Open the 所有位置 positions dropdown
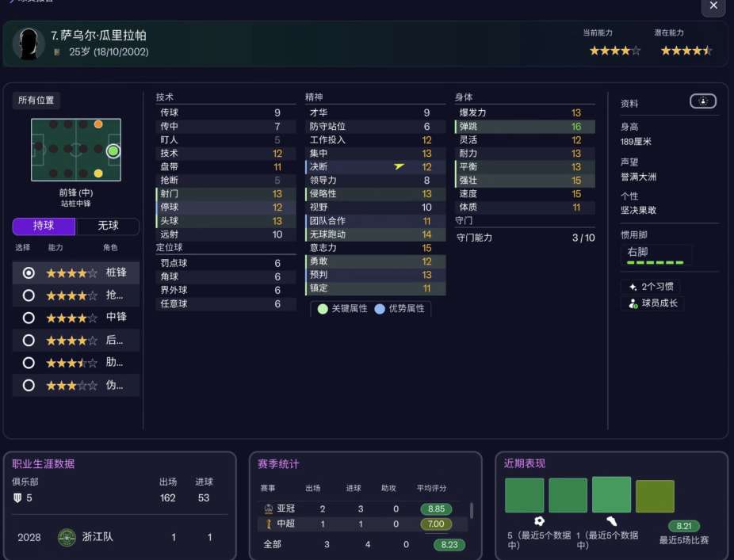Image resolution: width=734 pixels, height=560 pixels. pos(36,101)
